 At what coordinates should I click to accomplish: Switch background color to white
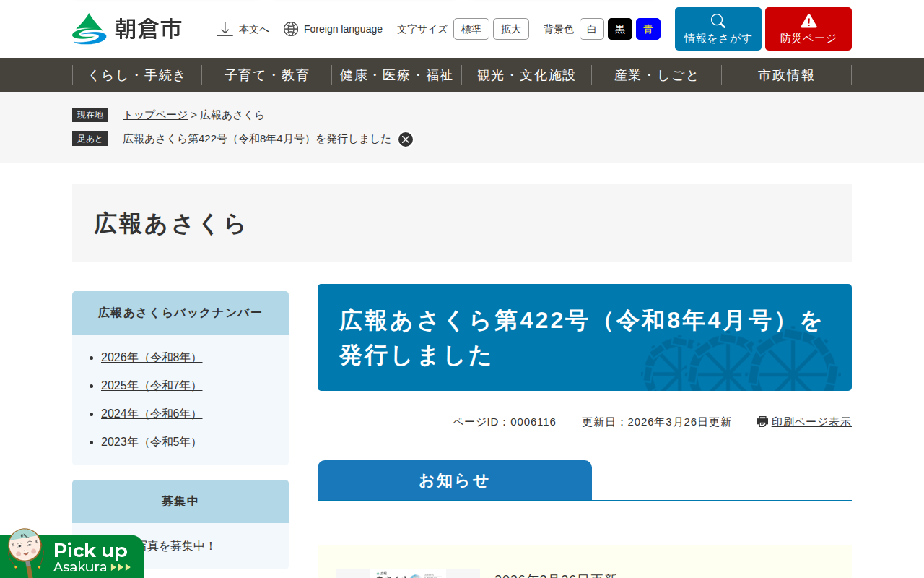(x=591, y=29)
